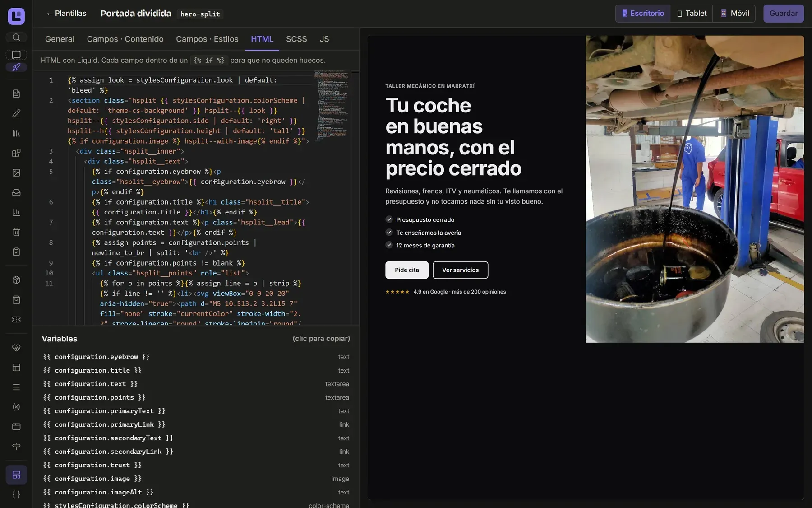Screen dimensions: 812x508
Task: Click the 4,9 en Google rating text
Action: pos(460,292)
